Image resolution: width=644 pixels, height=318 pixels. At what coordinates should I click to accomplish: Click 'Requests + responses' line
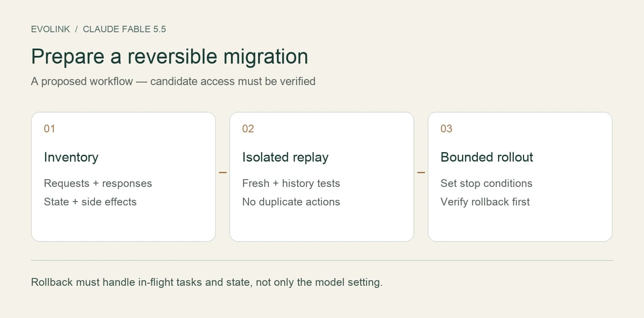tap(98, 183)
